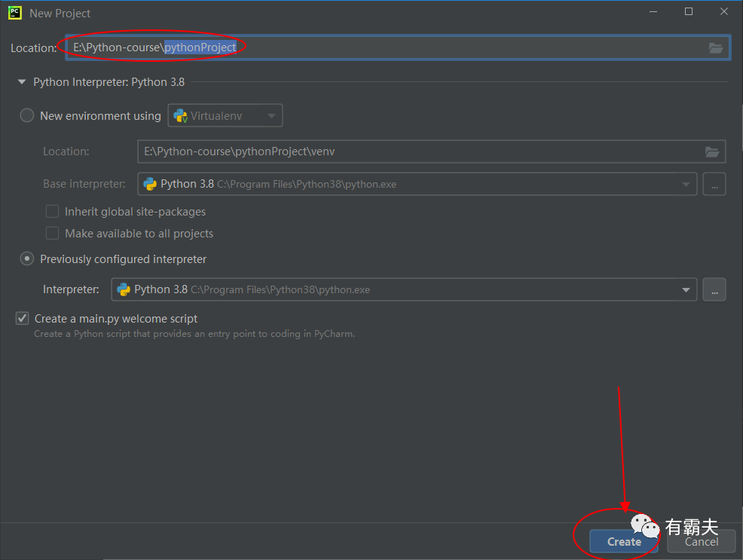Open the Virtualenv environment type dropdown
This screenshot has height=560, width=743.
pyautogui.click(x=225, y=115)
